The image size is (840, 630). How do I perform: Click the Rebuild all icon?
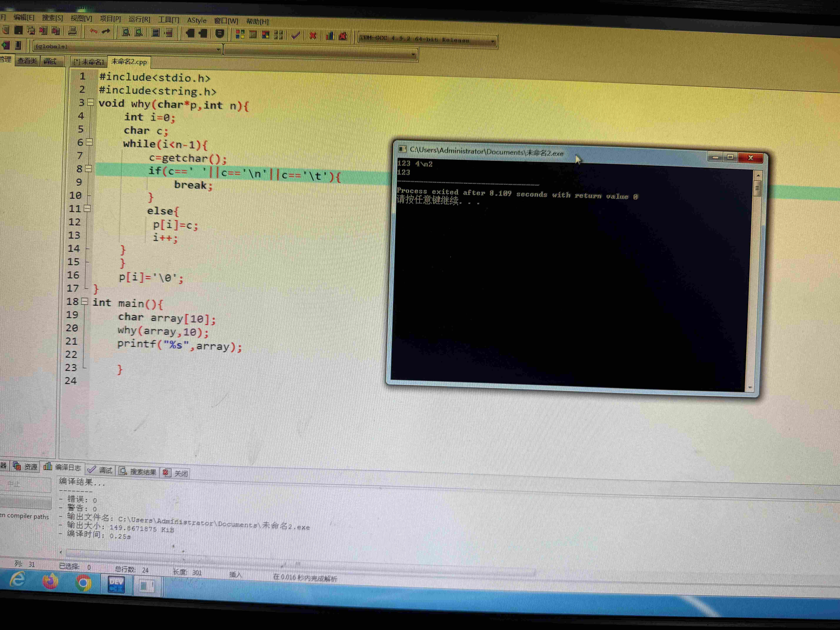278,35
